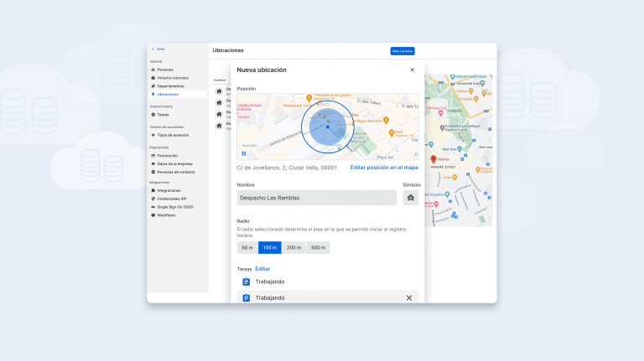This screenshot has width=644, height=361.
Task: Click the Ubicaciones pin icon
Action: coord(153,95)
